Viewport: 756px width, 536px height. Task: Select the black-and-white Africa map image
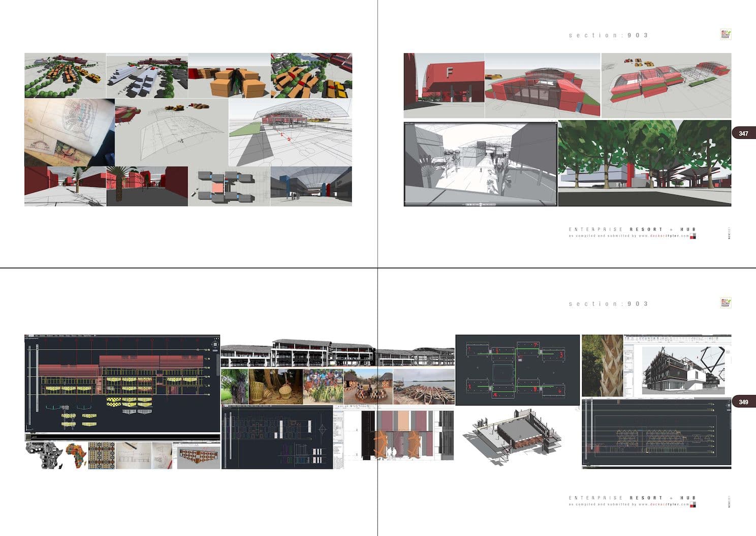pyautogui.click(x=44, y=455)
